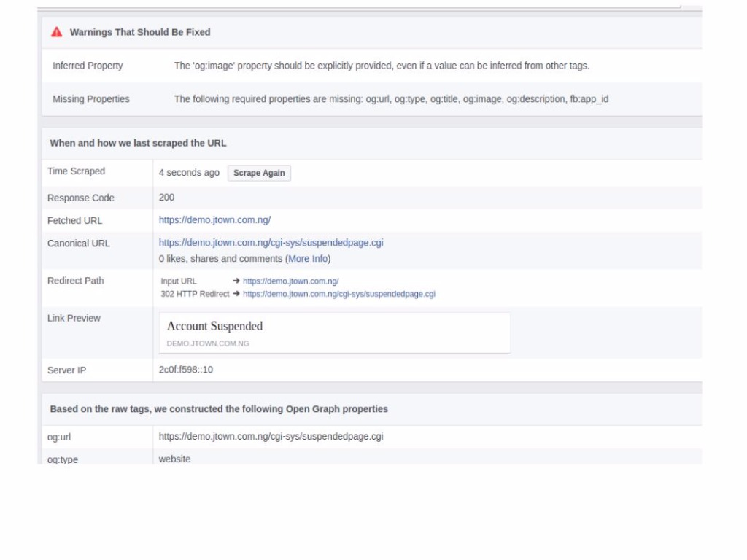
Task: Click the arrow icon after 302 HTTP Redirect
Action: coord(236,294)
